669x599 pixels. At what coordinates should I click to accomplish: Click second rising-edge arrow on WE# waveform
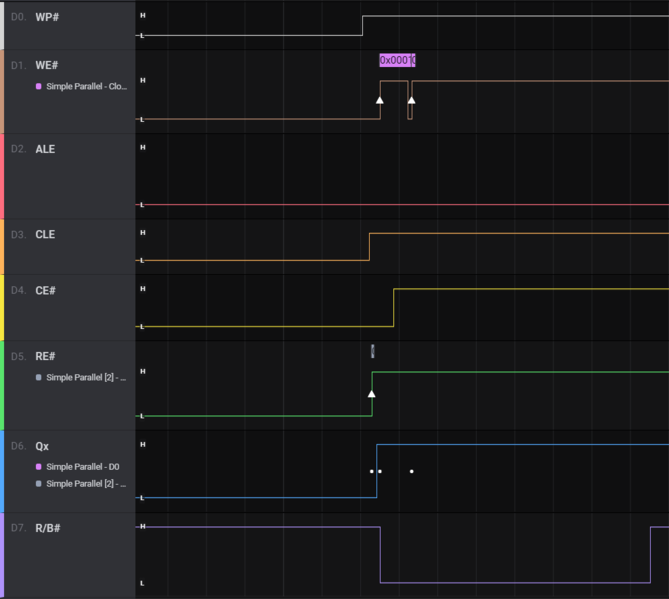pos(411,100)
